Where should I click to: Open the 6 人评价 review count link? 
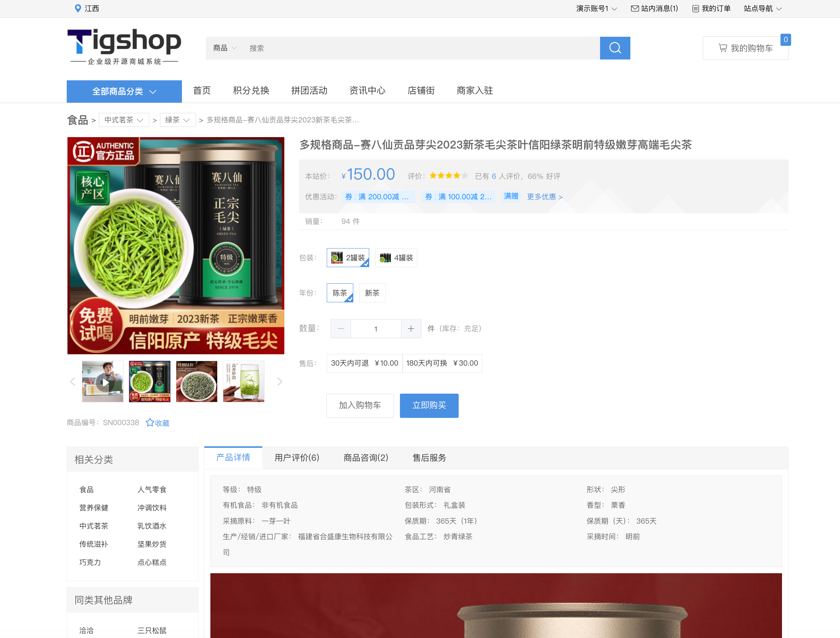[x=494, y=176]
